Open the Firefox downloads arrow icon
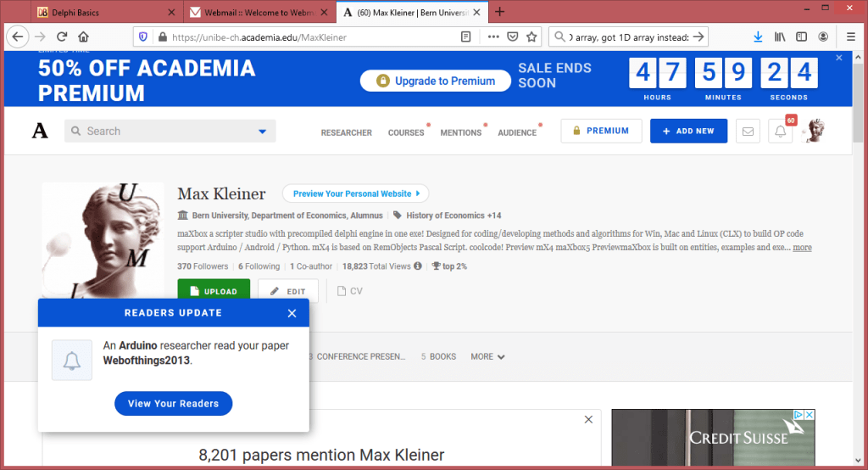868x470 pixels. click(758, 36)
